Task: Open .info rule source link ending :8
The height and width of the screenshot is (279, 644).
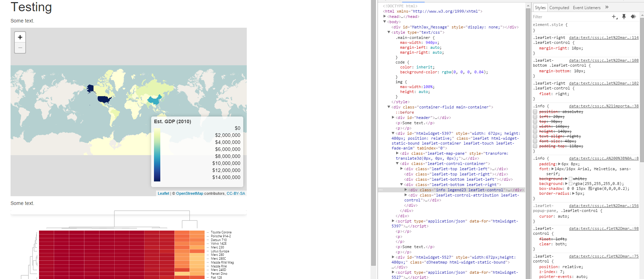Action: [x=604, y=158]
